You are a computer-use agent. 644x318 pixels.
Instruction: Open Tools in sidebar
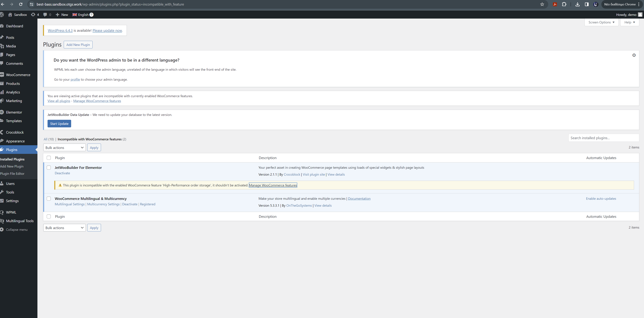pyautogui.click(x=10, y=192)
